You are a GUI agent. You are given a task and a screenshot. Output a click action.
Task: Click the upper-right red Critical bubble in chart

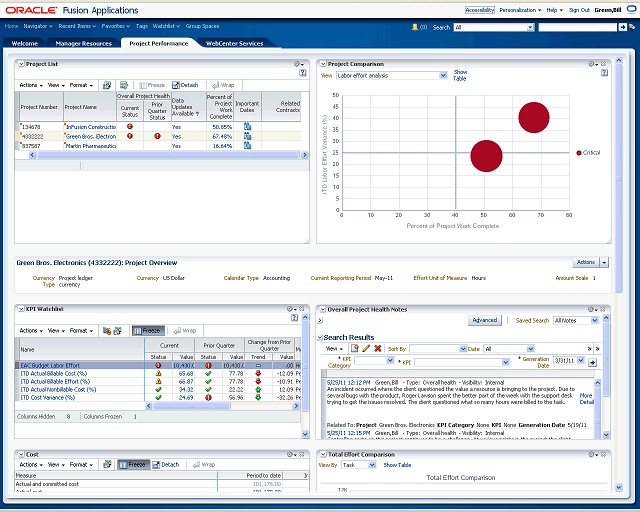pyautogui.click(x=534, y=118)
